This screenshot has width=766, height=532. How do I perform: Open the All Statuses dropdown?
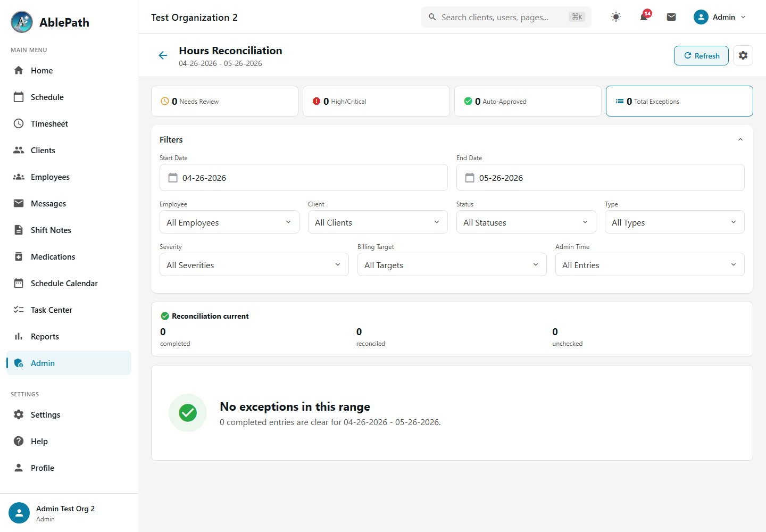(x=526, y=222)
